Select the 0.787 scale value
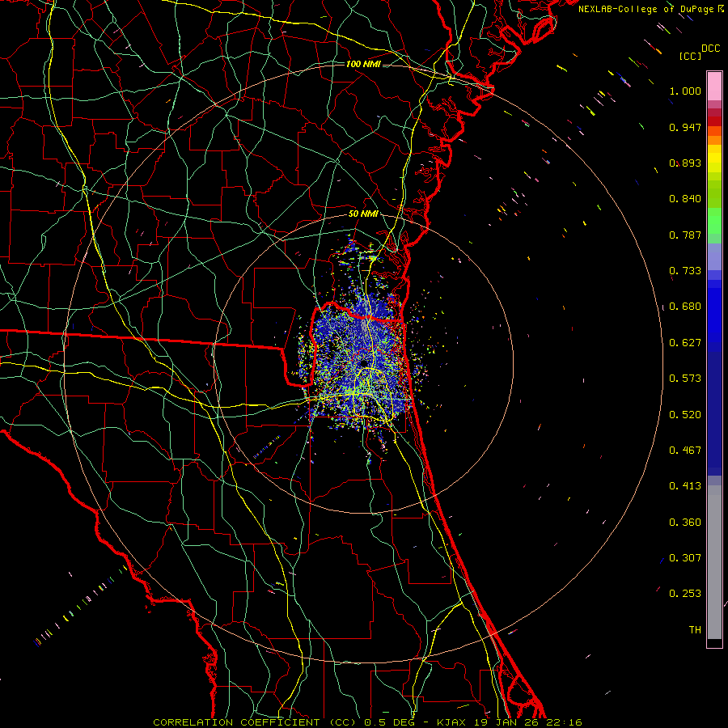Screen dimensions: 728x728 point(685,235)
